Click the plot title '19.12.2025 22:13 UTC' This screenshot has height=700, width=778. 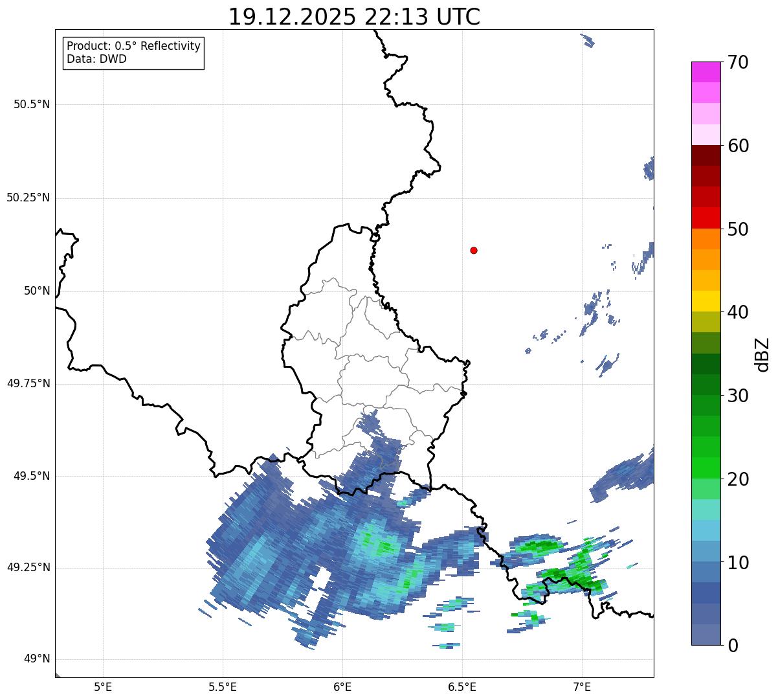[354, 17]
